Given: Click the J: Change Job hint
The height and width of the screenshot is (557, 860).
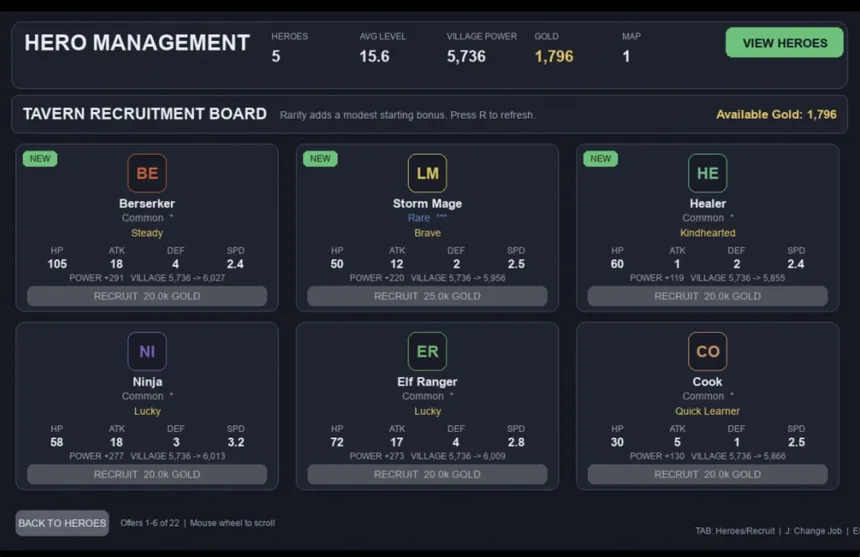Looking at the screenshot, I should pos(813,531).
